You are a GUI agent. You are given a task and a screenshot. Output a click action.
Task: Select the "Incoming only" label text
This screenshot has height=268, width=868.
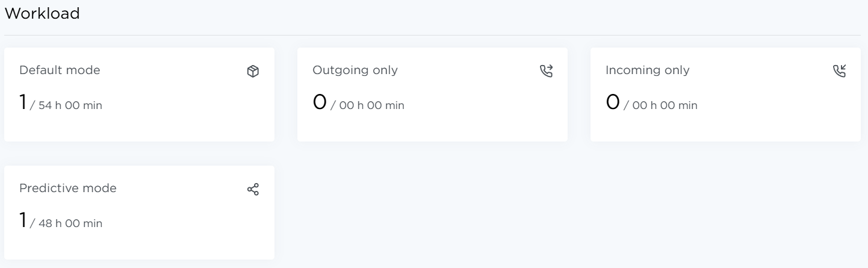(x=647, y=70)
